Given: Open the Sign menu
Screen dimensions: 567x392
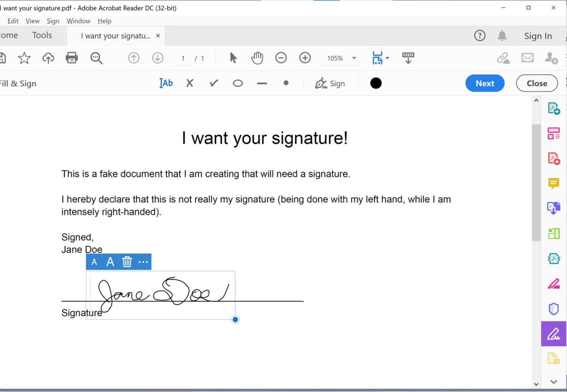Looking at the screenshot, I should pyautogui.click(x=53, y=21).
